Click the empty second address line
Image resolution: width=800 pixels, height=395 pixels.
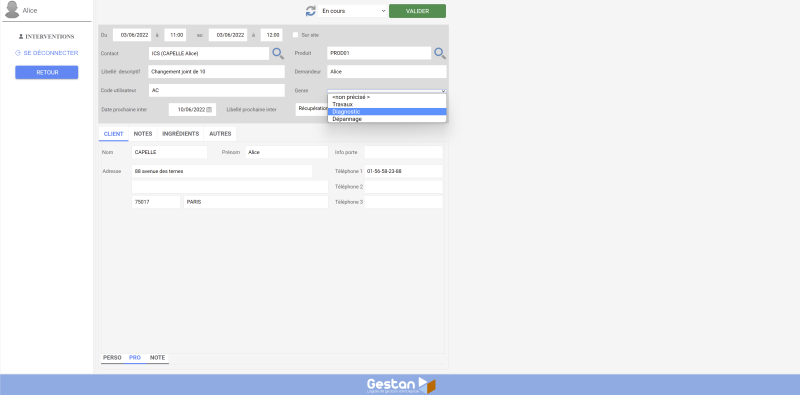[x=230, y=187]
